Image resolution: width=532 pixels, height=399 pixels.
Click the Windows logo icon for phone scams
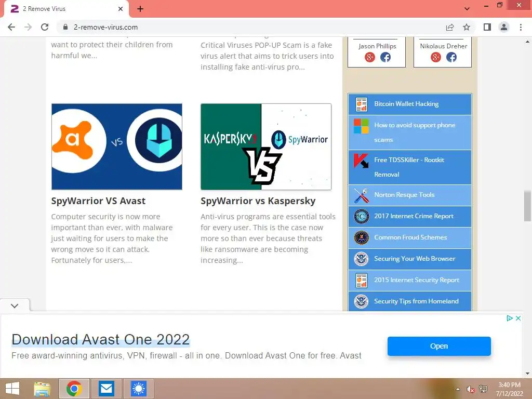pyautogui.click(x=361, y=126)
